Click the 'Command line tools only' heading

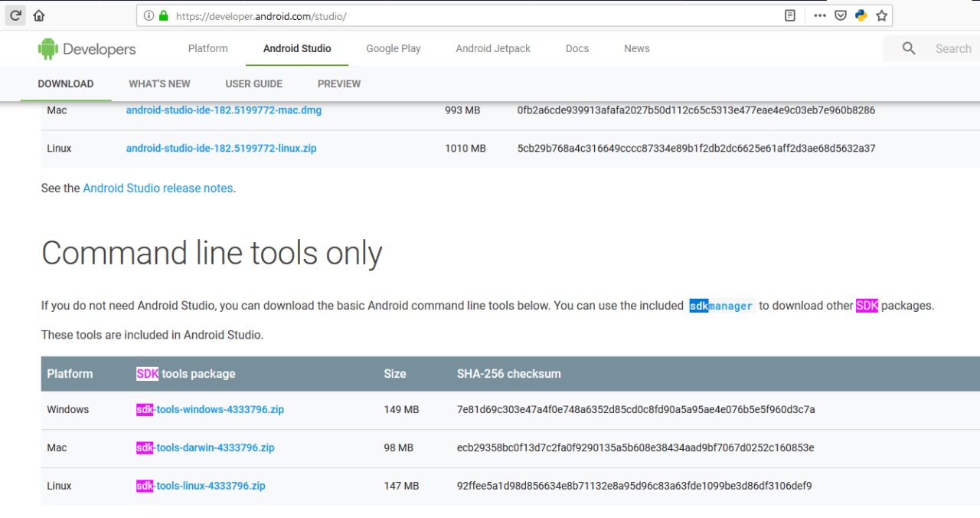pos(212,254)
